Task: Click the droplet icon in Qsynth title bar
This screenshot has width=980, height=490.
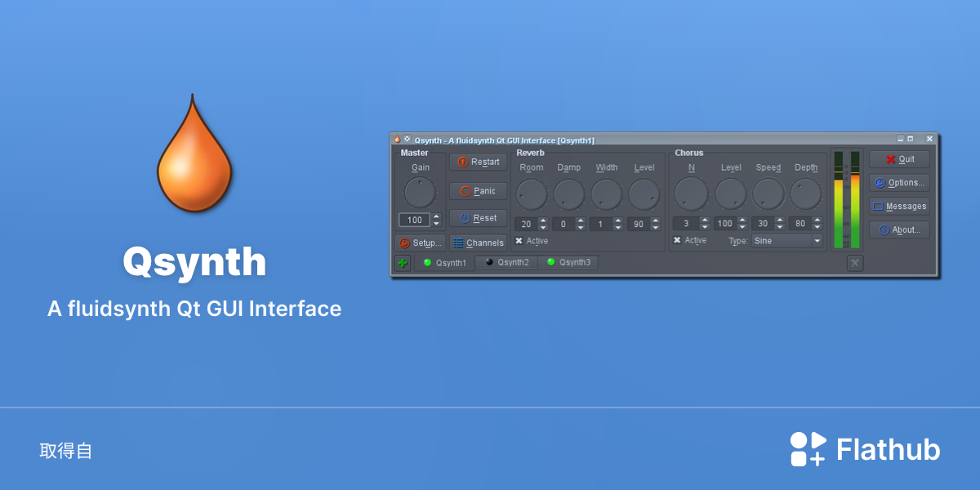Action: [397, 140]
